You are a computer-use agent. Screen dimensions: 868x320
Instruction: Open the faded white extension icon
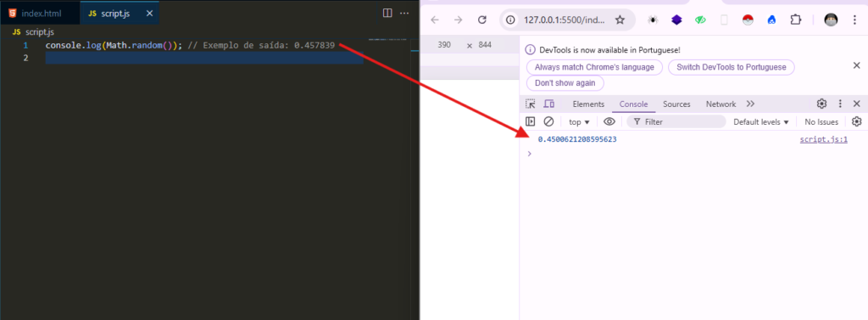click(724, 20)
